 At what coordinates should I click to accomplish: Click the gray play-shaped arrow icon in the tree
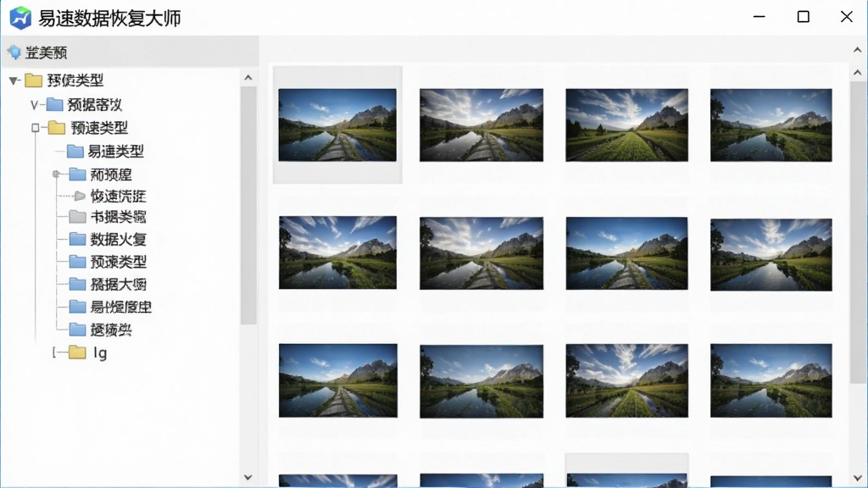pyautogui.click(x=79, y=196)
